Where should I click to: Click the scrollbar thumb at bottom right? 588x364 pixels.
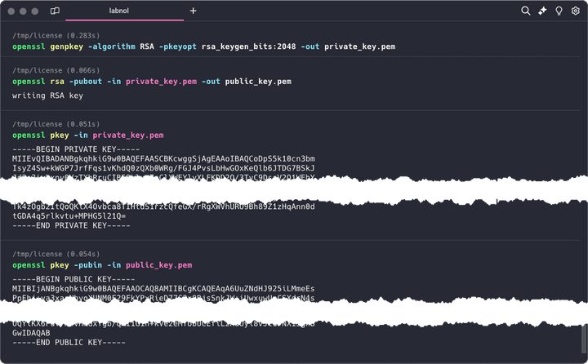[584, 337]
